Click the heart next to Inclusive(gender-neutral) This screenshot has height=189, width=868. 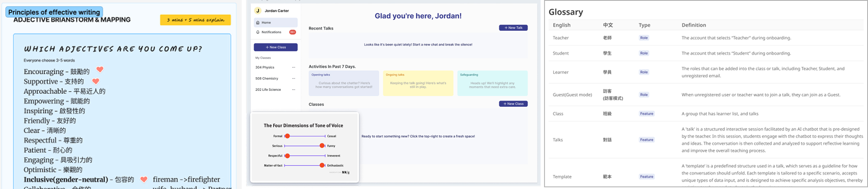point(144,179)
